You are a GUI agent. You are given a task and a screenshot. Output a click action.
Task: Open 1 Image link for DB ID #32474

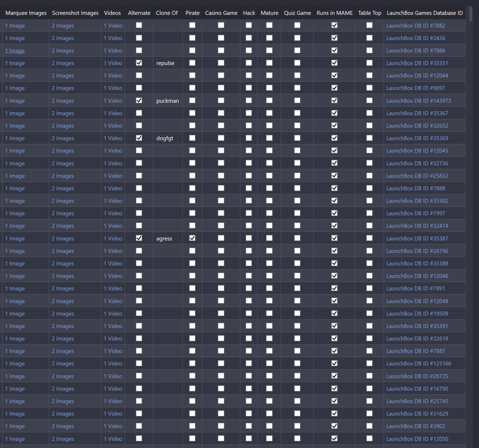click(15, 226)
